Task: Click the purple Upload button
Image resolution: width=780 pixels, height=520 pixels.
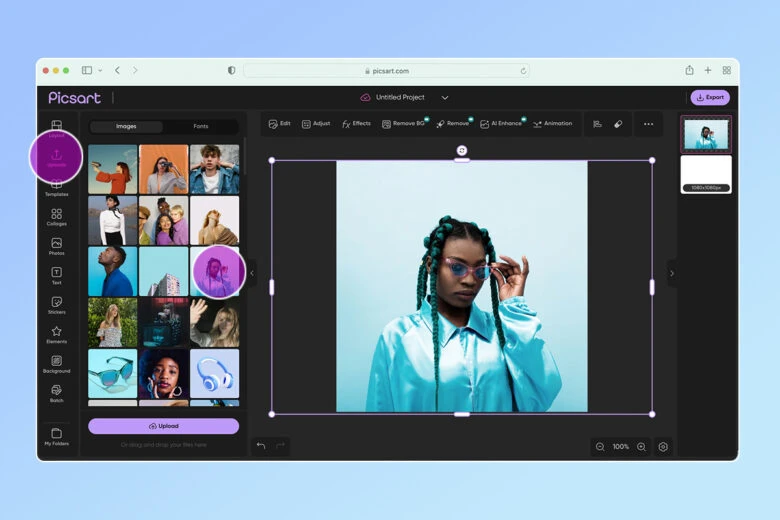Action: 163,426
